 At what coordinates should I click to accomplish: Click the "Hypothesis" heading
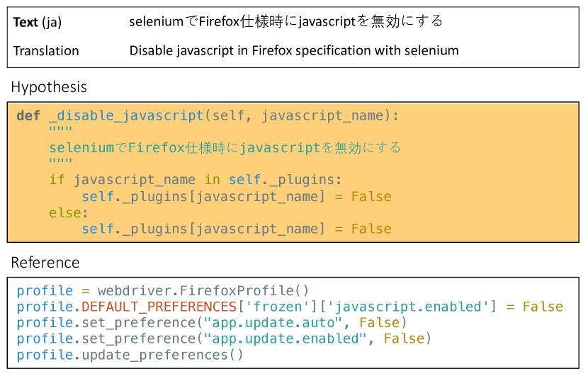click(49, 87)
